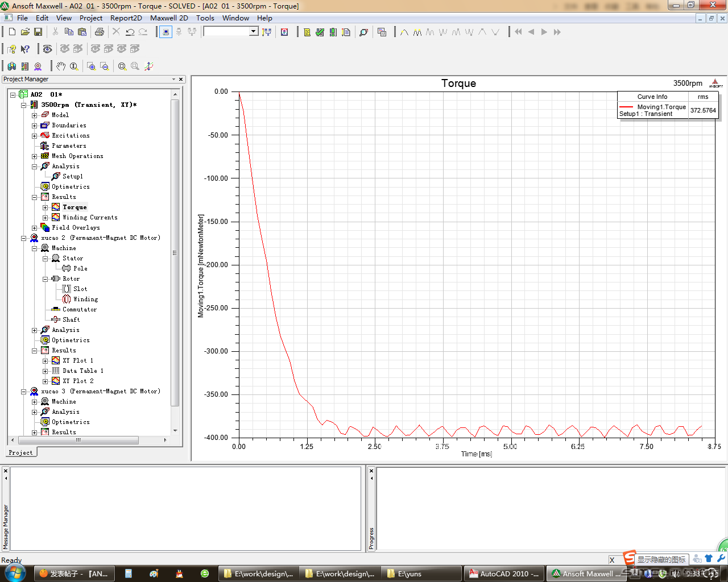
Task: Switch to the Project tab
Action: 20,452
